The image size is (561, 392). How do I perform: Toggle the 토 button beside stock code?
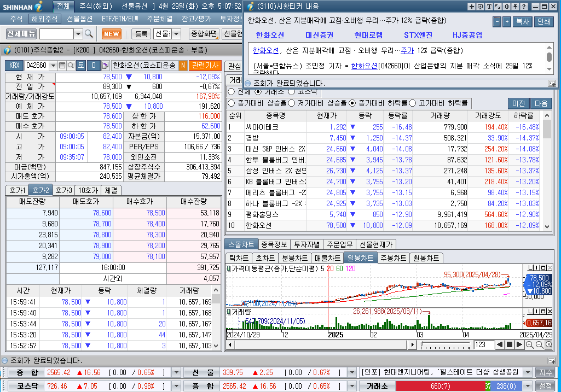click(x=81, y=66)
